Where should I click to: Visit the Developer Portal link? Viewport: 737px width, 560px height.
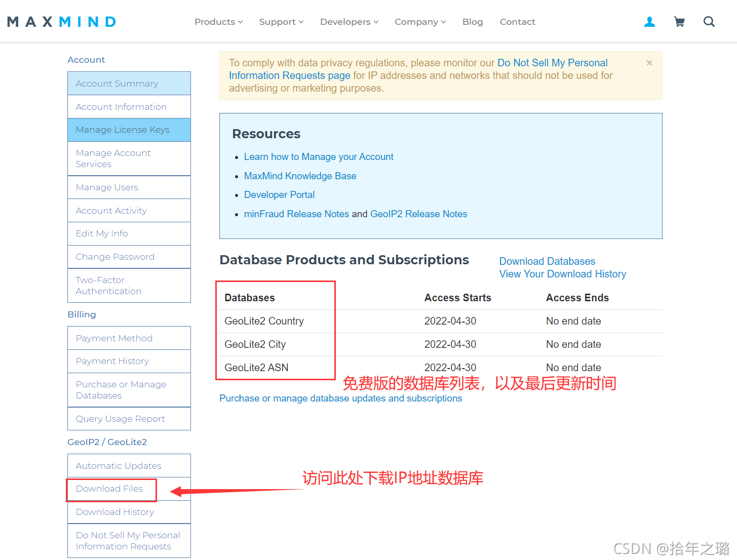click(279, 195)
